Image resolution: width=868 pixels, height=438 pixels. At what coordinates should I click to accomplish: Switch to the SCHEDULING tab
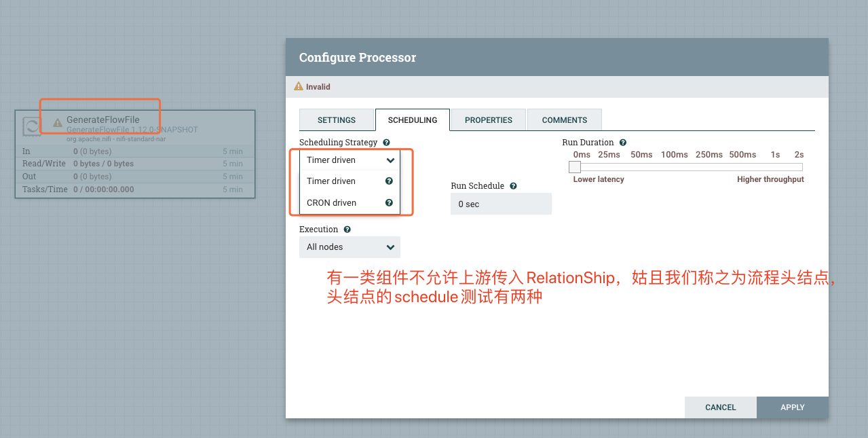click(x=413, y=120)
